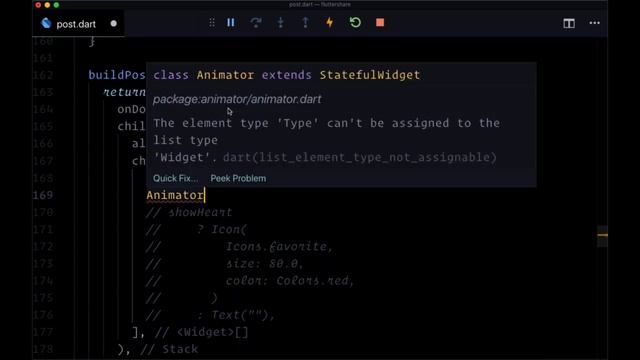The height and width of the screenshot is (360, 640).
Task: Click the '), // Stack' line
Action: [158, 349]
